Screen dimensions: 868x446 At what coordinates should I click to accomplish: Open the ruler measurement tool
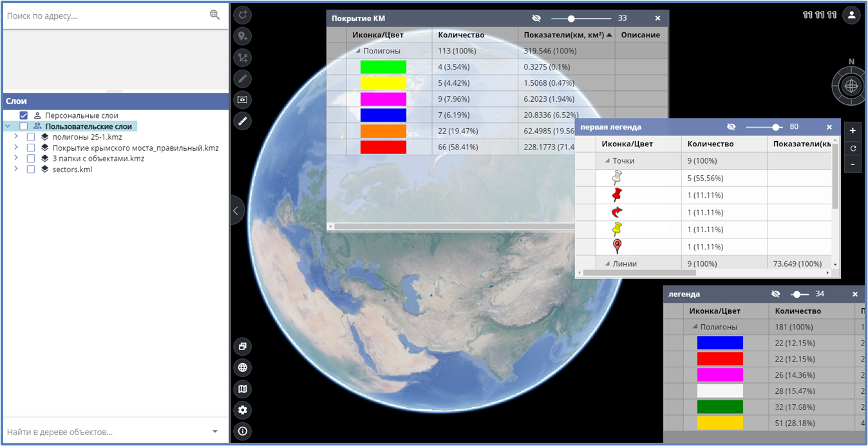(x=243, y=121)
